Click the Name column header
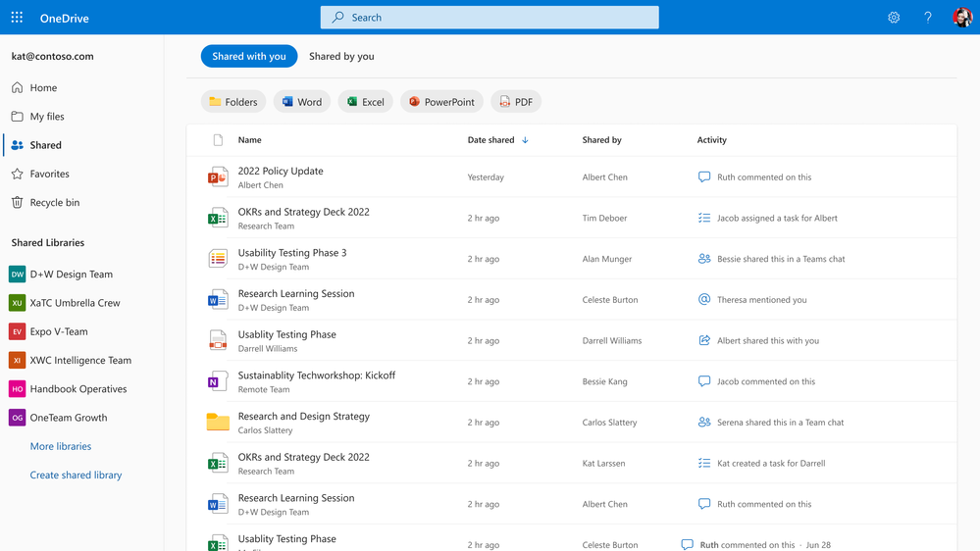The height and width of the screenshot is (551, 980). 249,140
